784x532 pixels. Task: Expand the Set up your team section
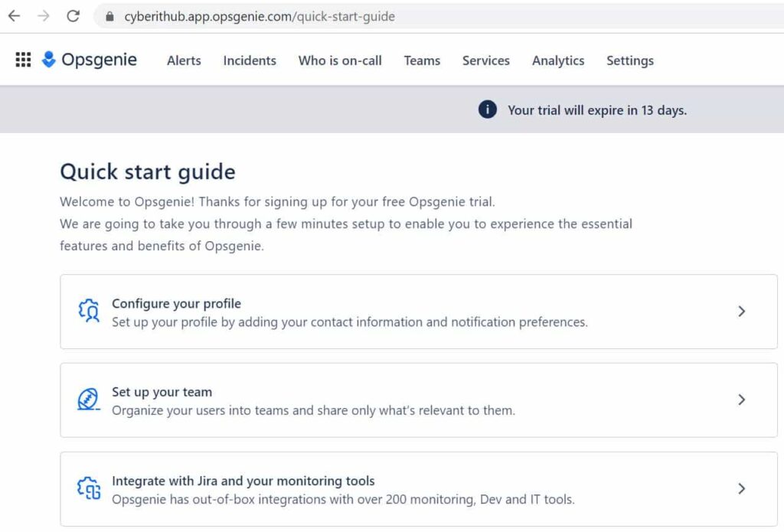(741, 400)
